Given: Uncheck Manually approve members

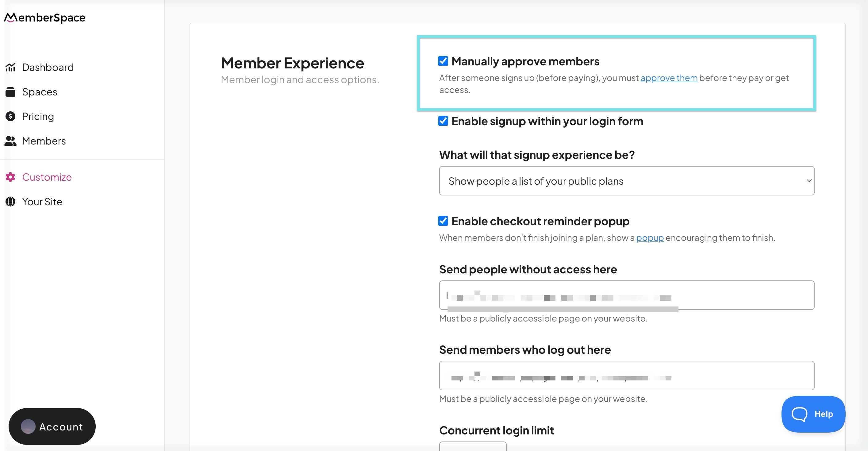Looking at the screenshot, I should 443,61.
